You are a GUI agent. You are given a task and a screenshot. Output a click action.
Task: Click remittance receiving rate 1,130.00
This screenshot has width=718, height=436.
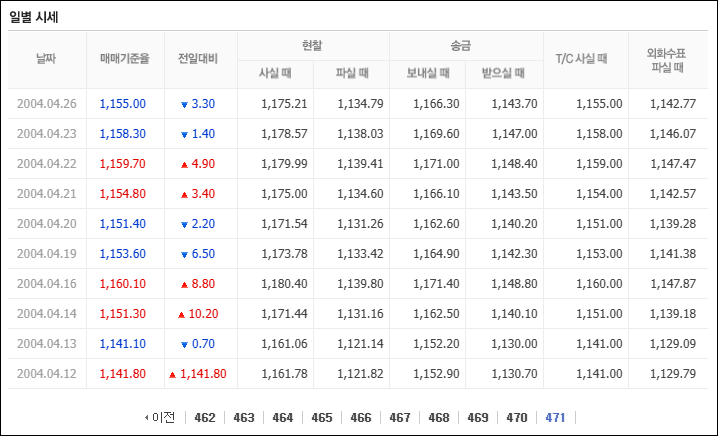pyautogui.click(x=514, y=344)
